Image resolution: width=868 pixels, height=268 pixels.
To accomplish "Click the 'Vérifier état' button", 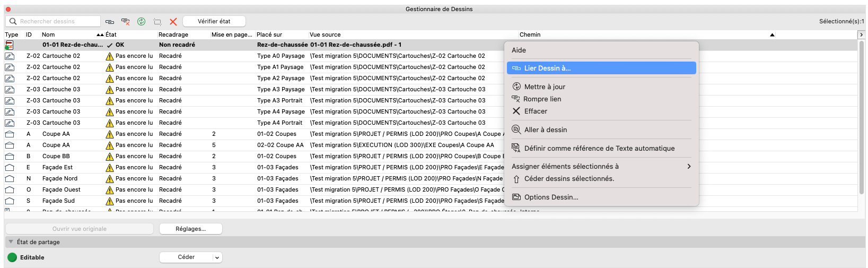I will click(x=214, y=21).
